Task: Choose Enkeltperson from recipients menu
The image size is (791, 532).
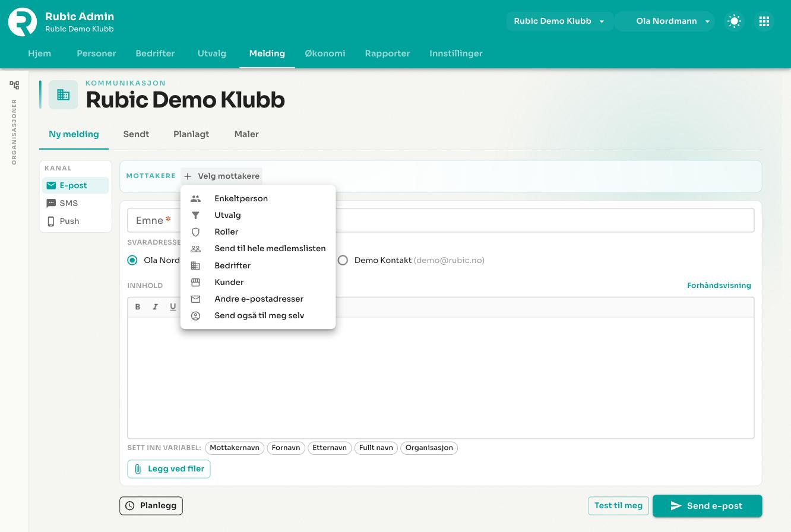Action: 258,199
